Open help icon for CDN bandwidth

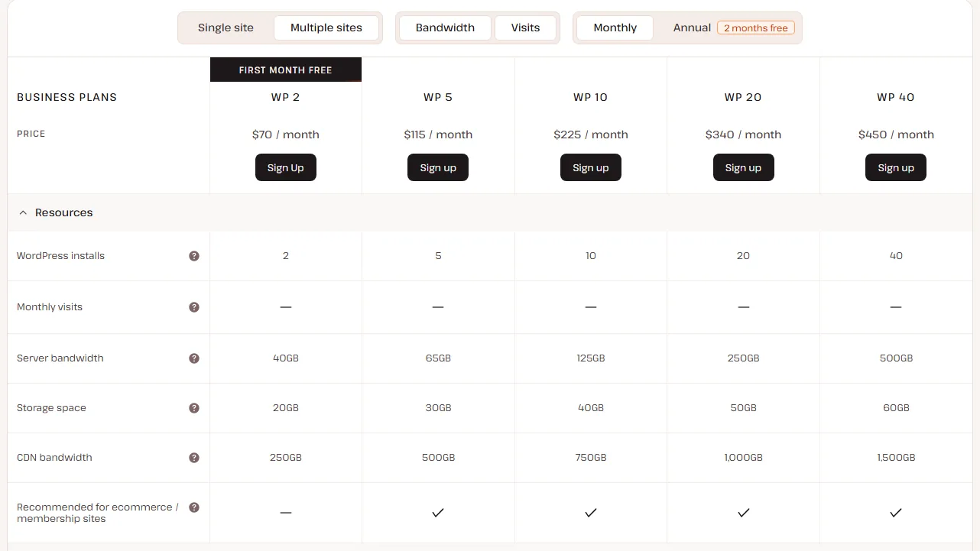194,458
